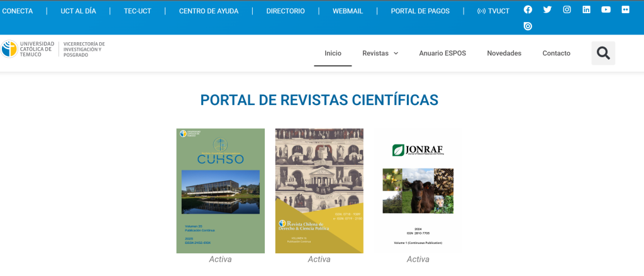This screenshot has height=276, width=644.
Task: Click the magnifying glass search button
Action: [603, 53]
